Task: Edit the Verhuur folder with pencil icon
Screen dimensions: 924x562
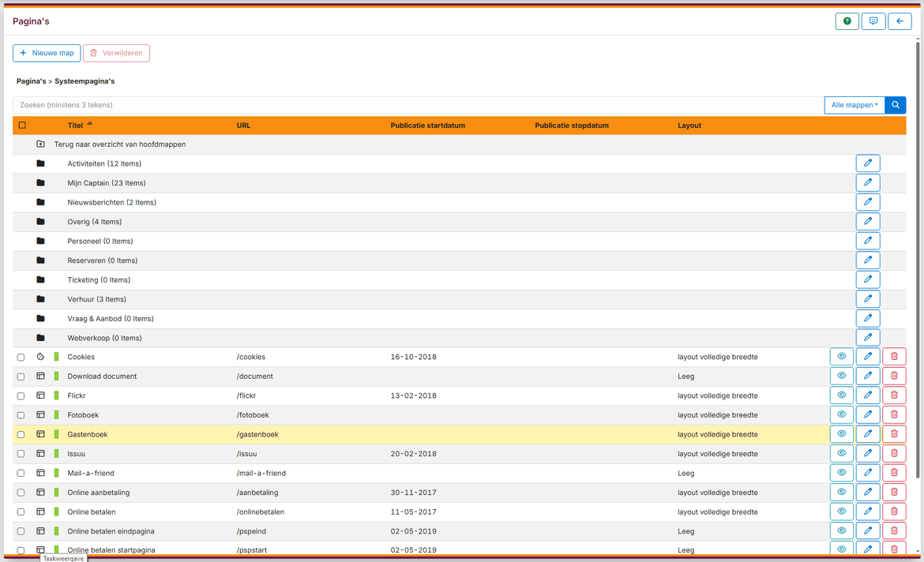Action: 867,299
